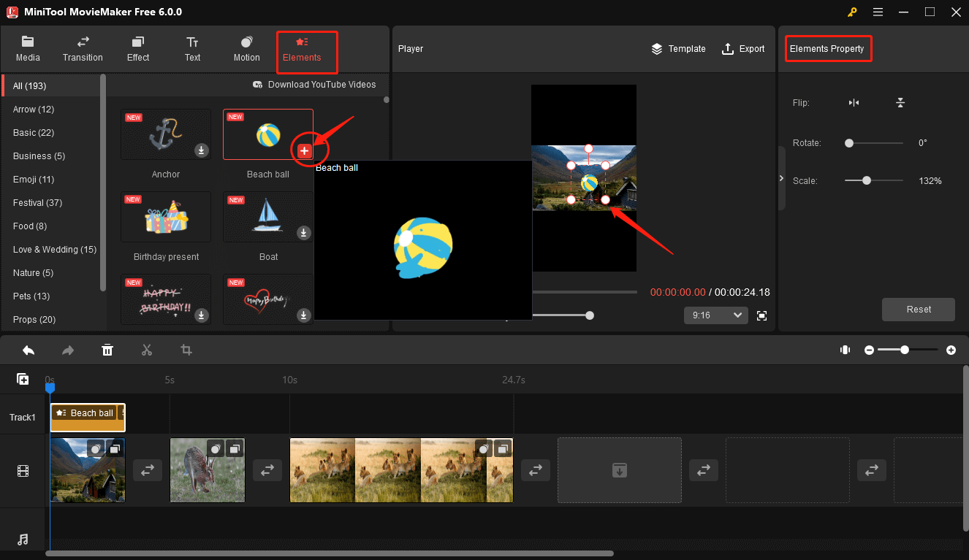The image size is (969, 560).
Task: Flip element vertically
Action: pos(900,103)
